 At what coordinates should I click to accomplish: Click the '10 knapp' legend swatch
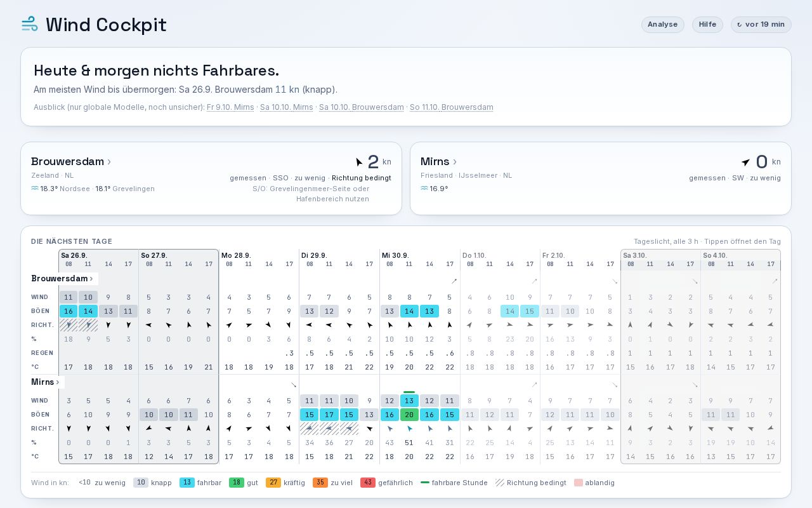(x=141, y=483)
